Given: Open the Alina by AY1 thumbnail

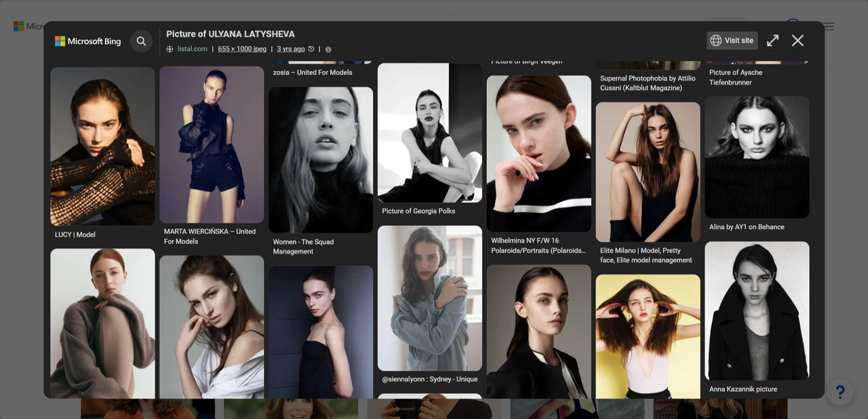Looking at the screenshot, I should point(757,157).
